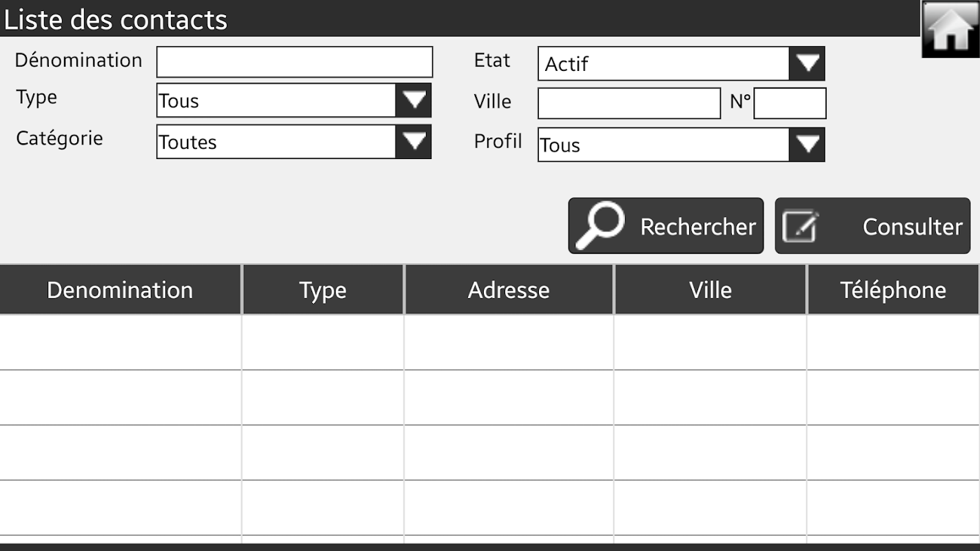Select the Catégorie combo box showing Toutes
This screenshot has width=980, height=551.
click(276, 142)
